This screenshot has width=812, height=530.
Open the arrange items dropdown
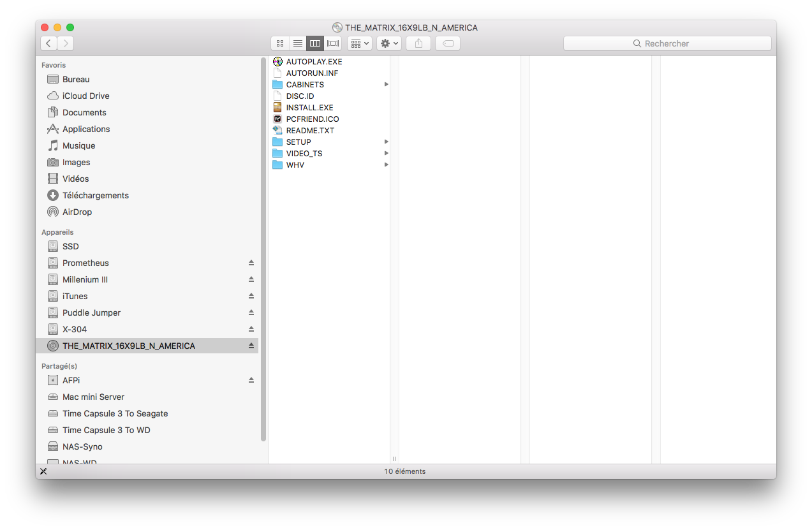360,43
